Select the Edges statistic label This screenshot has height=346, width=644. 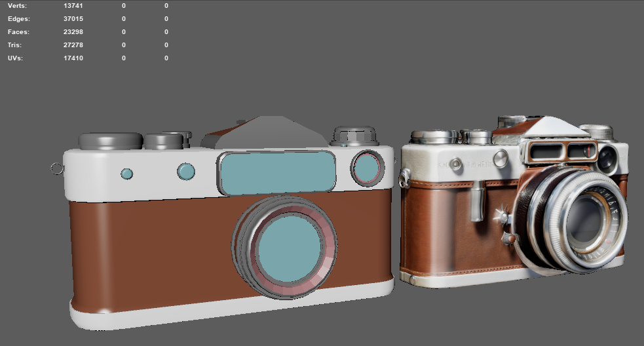click(x=19, y=19)
